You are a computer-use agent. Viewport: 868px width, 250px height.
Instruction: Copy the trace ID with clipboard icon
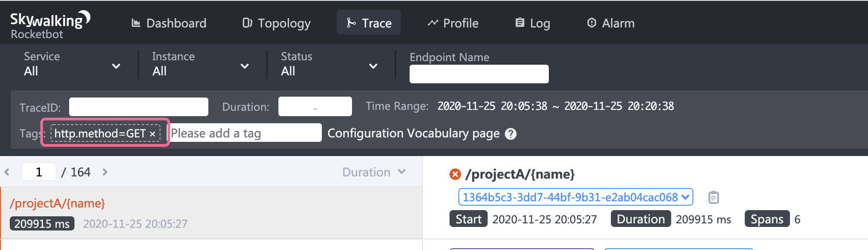(x=713, y=197)
